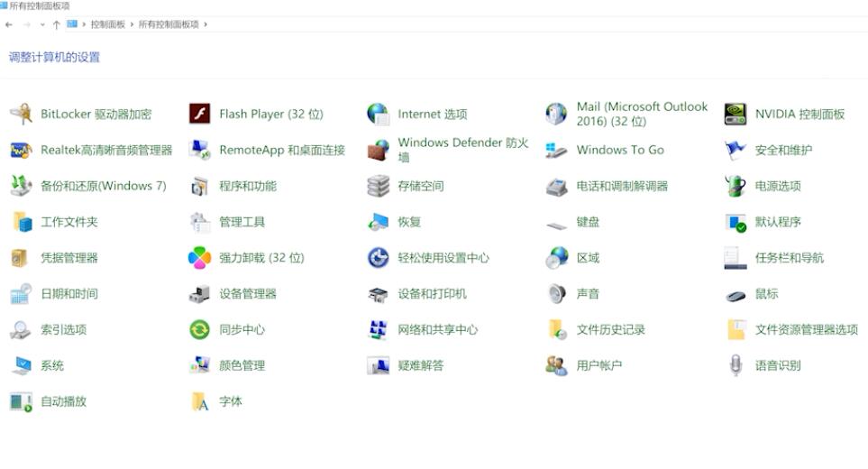The image size is (868, 469).
Task: Open the NVIDIA 控制面板 icon
Action: (736, 114)
